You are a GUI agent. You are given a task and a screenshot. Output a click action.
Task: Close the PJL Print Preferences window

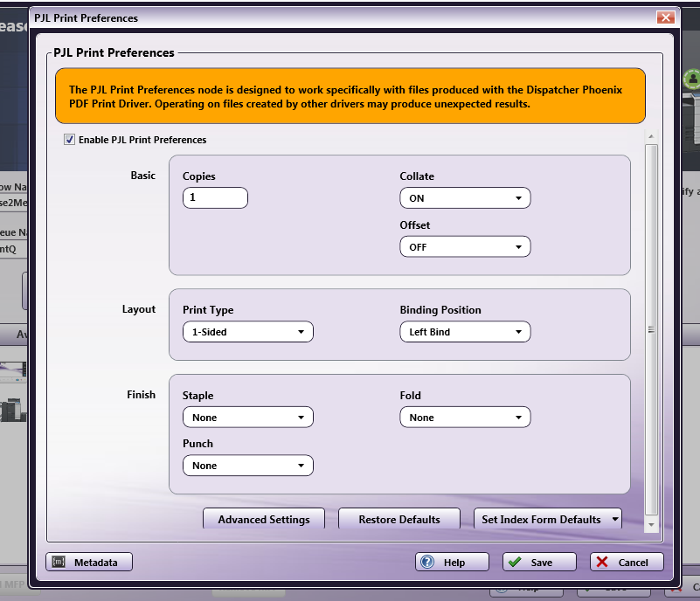665,17
